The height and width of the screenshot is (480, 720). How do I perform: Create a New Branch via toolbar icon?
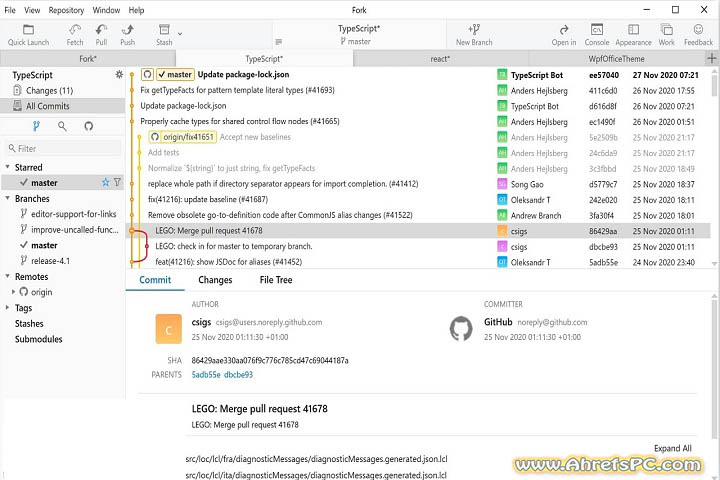pyautogui.click(x=474, y=35)
